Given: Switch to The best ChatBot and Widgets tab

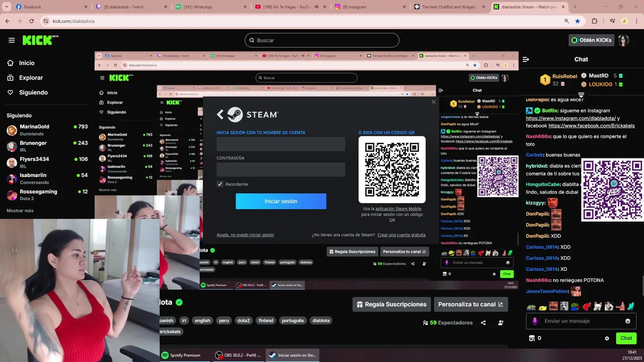Looking at the screenshot, I should pyautogui.click(x=449, y=7).
